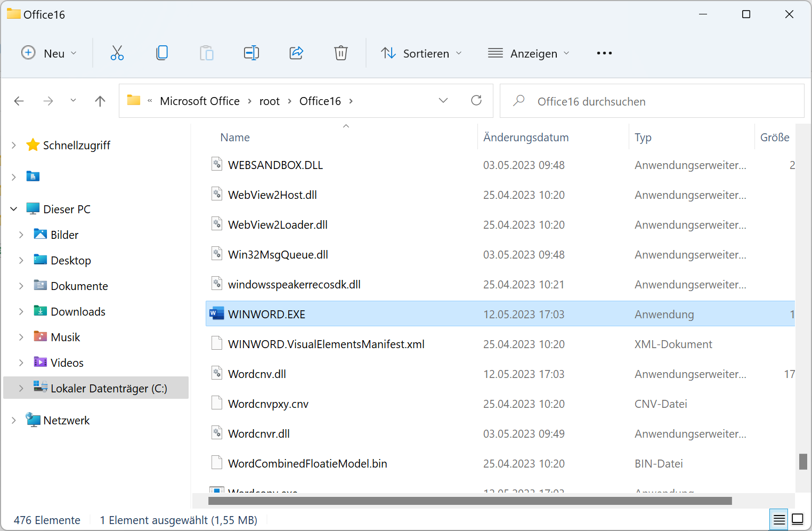Viewport: 812px width, 531px height.
Task: Click the WEBSANDBOX.DLL file icon
Action: (x=216, y=164)
